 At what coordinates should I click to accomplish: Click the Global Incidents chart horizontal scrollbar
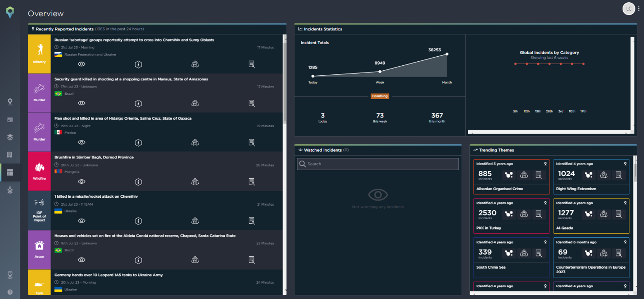(549, 132)
